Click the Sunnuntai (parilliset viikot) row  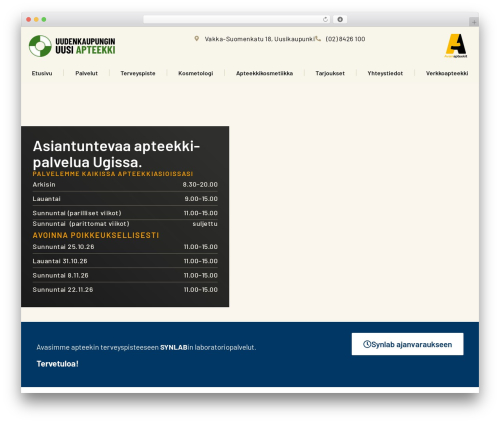(125, 213)
